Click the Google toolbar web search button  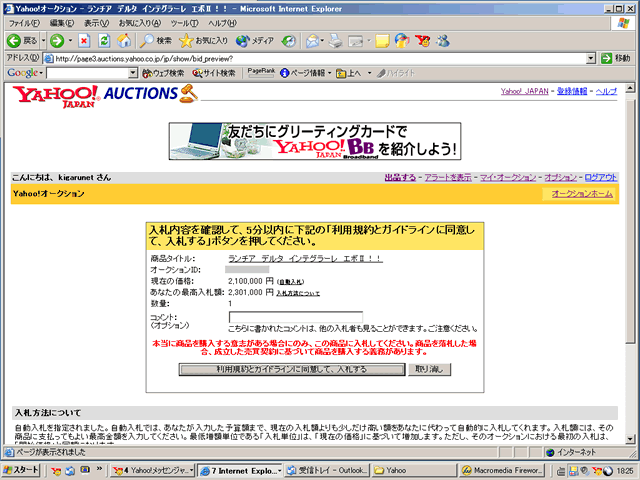coord(163,73)
